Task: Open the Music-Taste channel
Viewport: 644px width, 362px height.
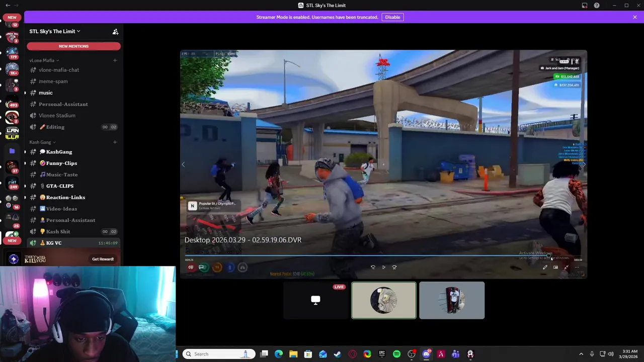Action: point(73,174)
